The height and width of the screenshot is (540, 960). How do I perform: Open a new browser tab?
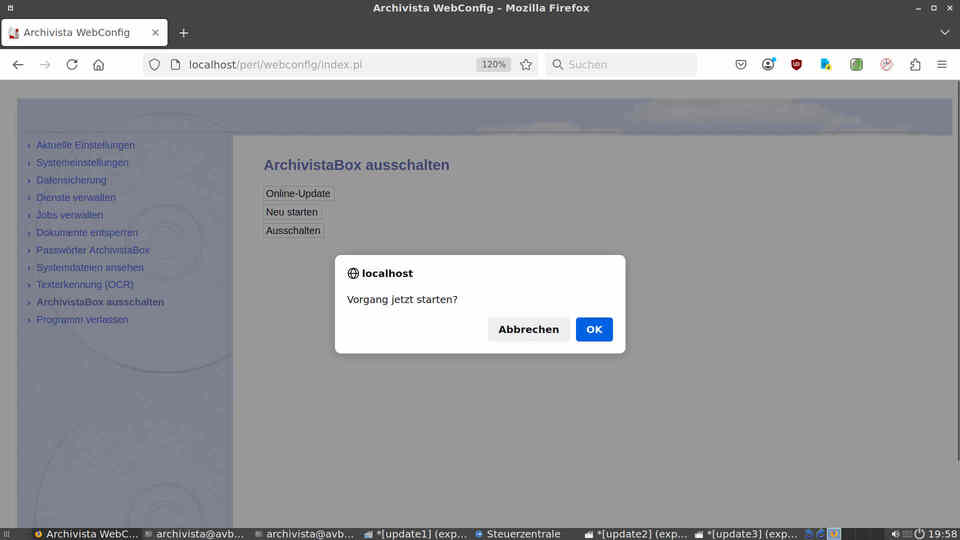coord(184,33)
